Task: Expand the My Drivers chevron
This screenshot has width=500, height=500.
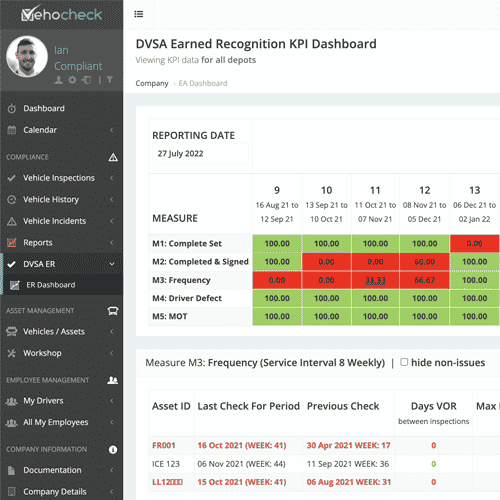Action: click(112, 401)
